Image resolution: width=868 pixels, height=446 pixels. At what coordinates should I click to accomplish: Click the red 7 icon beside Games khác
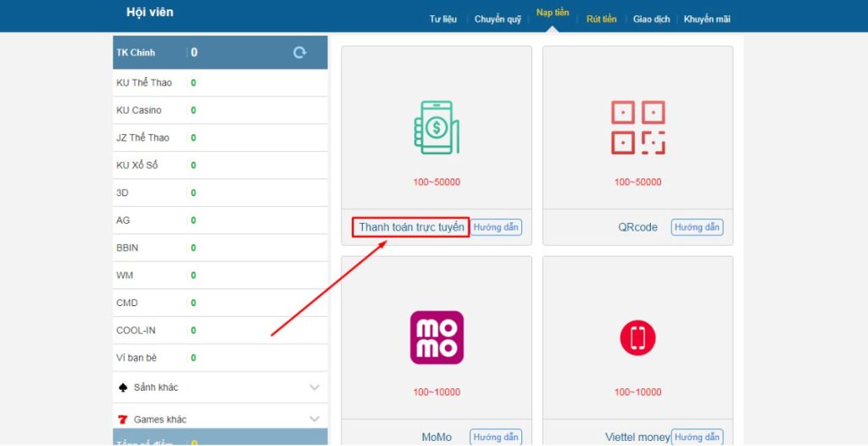click(123, 420)
